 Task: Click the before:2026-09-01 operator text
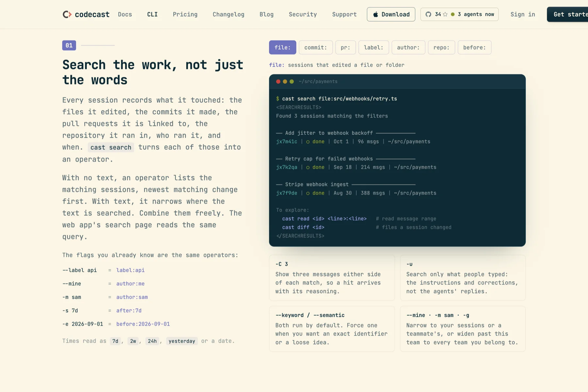(x=143, y=324)
